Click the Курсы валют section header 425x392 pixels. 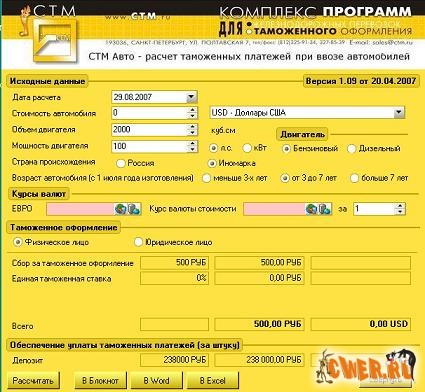click(x=39, y=194)
